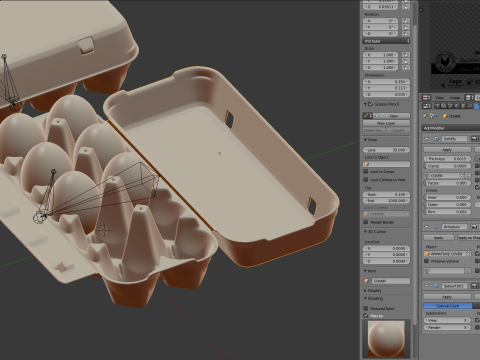The height and width of the screenshot is (360, 480).
Task: Open the image editor type selector icon
Action: tap(426, 97)
